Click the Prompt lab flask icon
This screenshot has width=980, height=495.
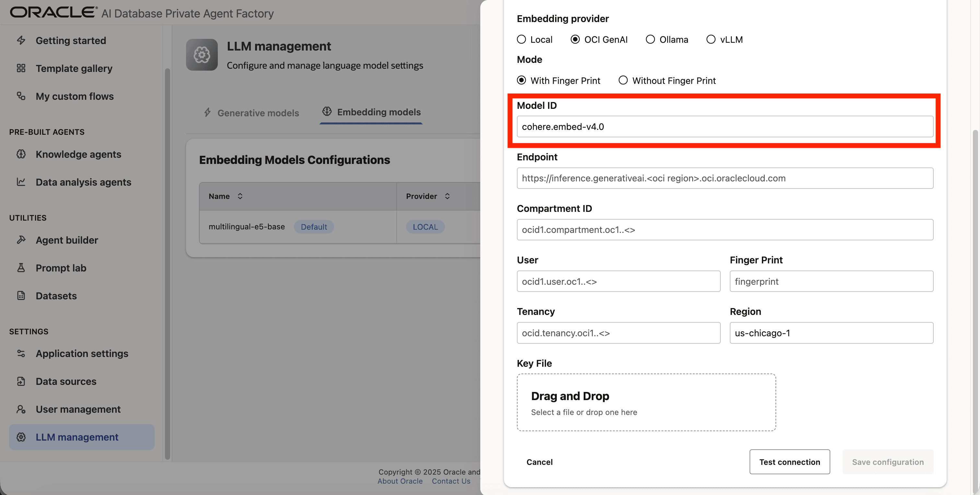coord(21,268)
